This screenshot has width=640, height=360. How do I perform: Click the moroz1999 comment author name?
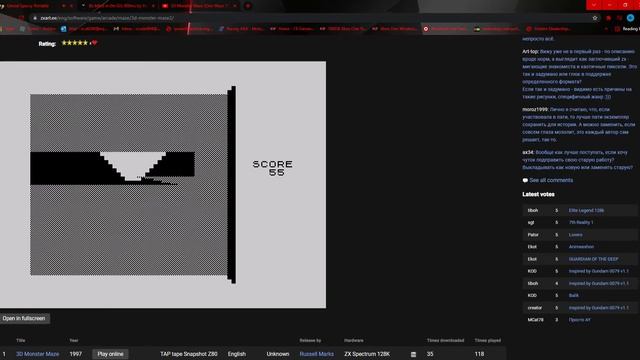tap(535, 109)
